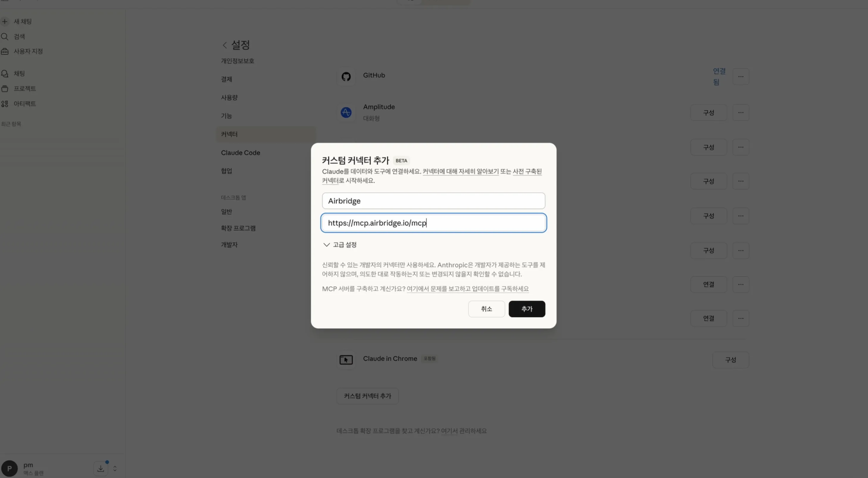Click the pm profile avatar
Viewport: 868px width, 478px height.
point(10,468)
